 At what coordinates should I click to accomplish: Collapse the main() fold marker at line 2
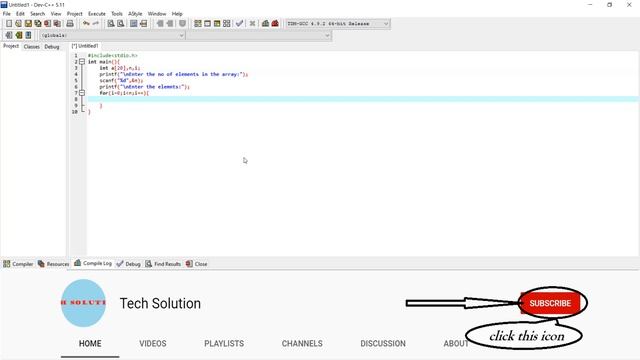[x=82, y=62]
